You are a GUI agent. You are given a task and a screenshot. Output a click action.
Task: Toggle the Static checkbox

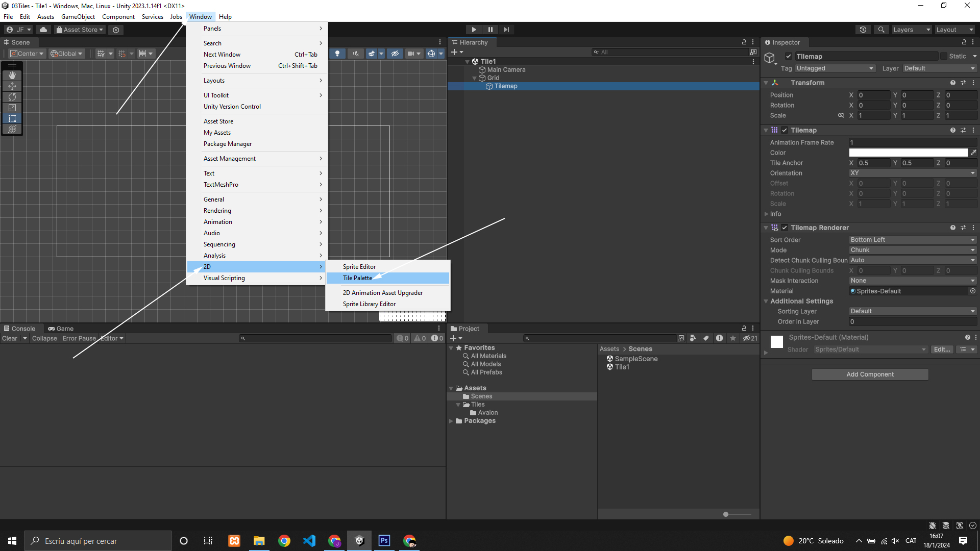click(944, 57)
